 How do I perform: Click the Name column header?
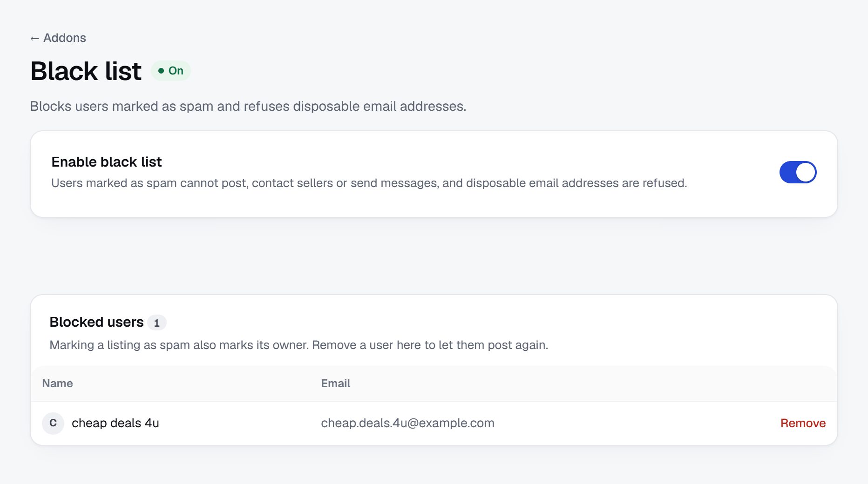pyautogui.click(x=57, y=383)
